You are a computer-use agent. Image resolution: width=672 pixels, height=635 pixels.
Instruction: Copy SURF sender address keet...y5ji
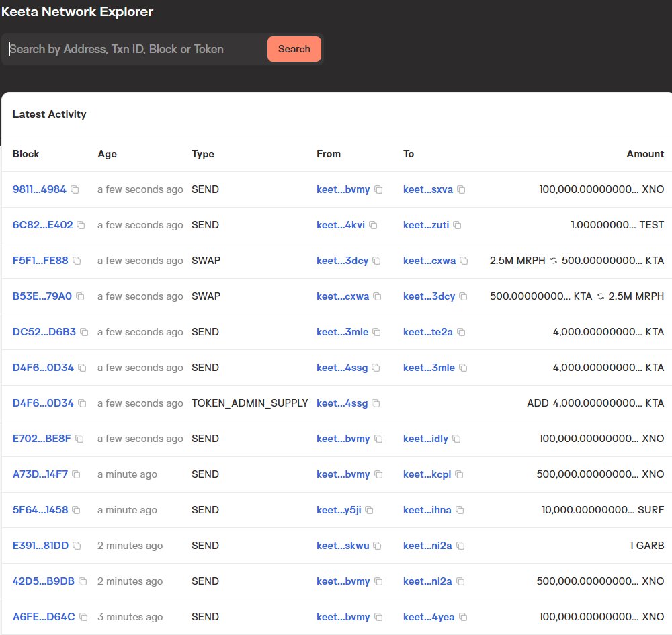click(371, 510)
